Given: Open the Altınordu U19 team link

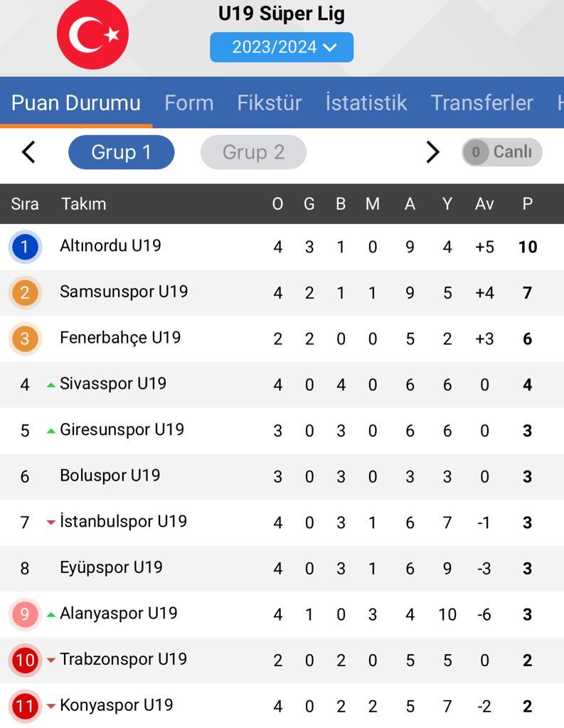Looking at the screenshot, I should (x=110, y=245).
